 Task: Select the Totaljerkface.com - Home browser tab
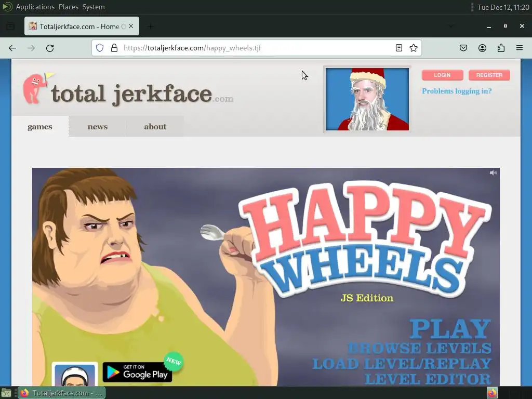coord(82,26)
